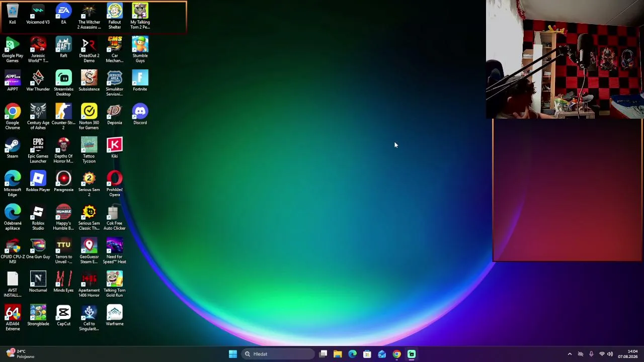
Task: Select the Norton 360 for Gamers shortcut
Action: click(89, 117)
